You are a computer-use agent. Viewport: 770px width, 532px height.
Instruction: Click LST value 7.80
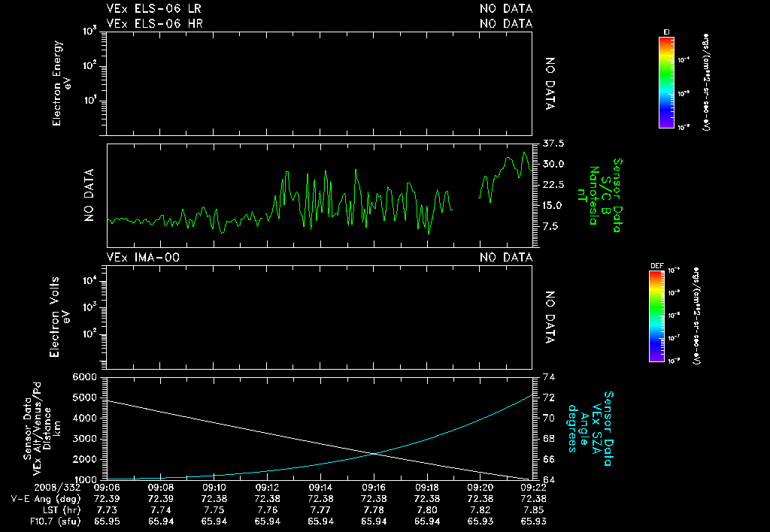point(427,510)
